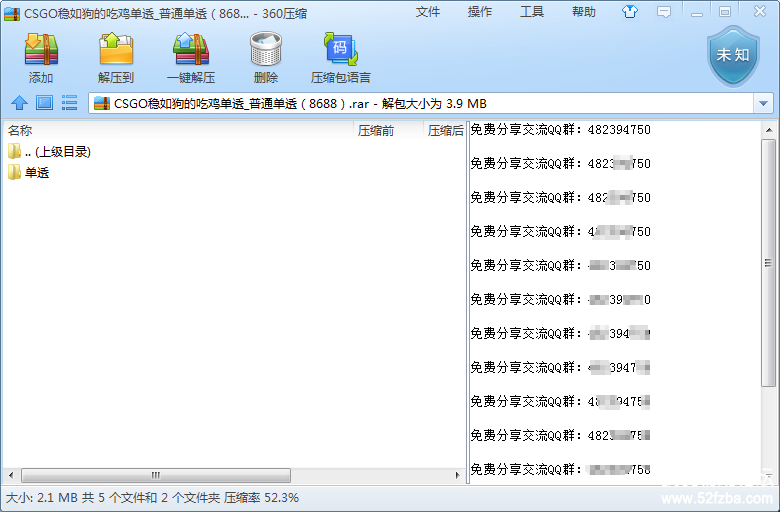Viewport: 780px width, 512px height.
Task: Close the 360压缩 window
Action: pos(760,11)
